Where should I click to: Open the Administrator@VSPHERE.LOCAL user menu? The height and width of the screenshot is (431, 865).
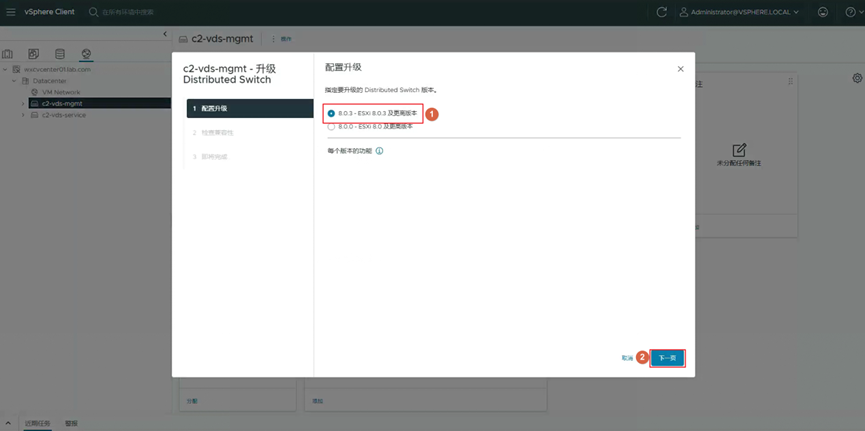(x=739, y=12)
